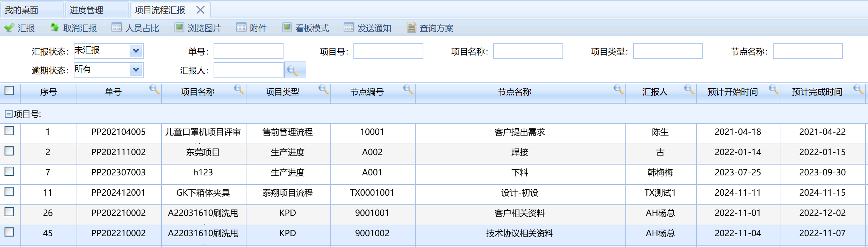Open 查询方案 in the toolbar
The height and width of the screenshot is (247, 868).
pyautogui.click(x=411, y=28)
